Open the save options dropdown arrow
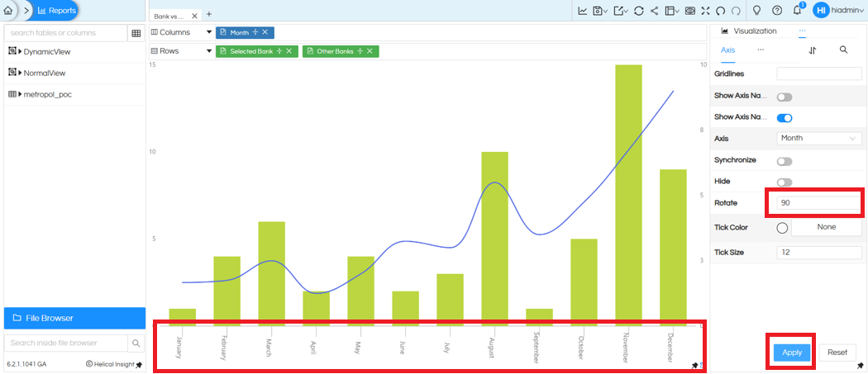The image size is (868, 374). [606, 11]
